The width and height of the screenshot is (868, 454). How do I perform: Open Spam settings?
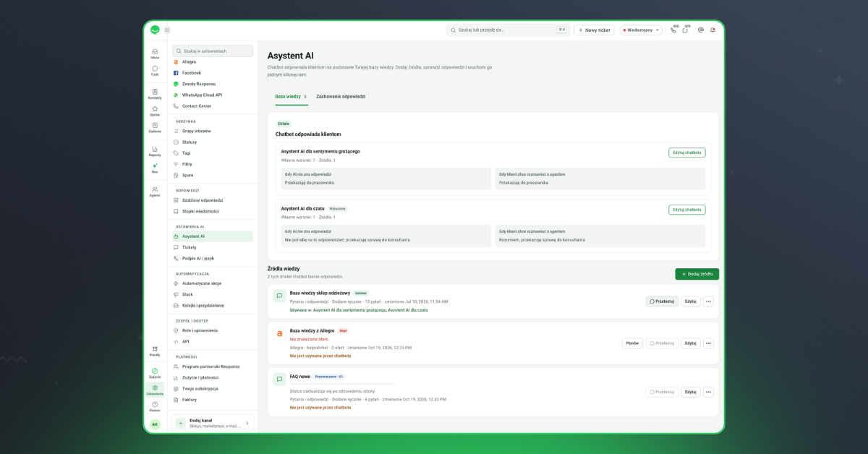tap(213, 175)
